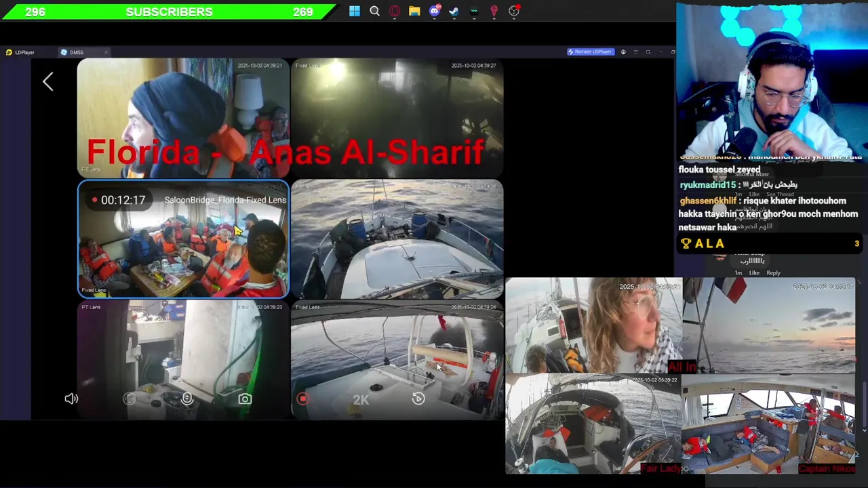This screenshot has height=488, width=868.
Task: Switch to the LDPlayer home tab
Action: pos(21,52)
